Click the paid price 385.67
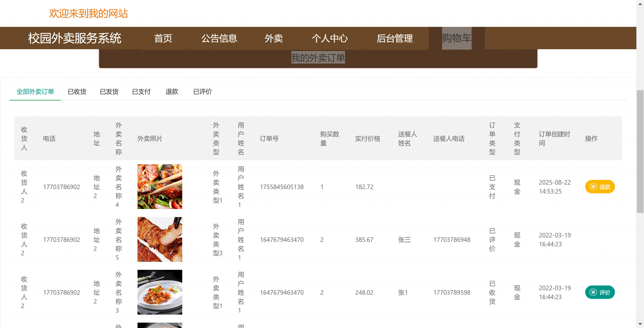Image resolution: width=644 pixels, height=328 pixels. (364, 240)
